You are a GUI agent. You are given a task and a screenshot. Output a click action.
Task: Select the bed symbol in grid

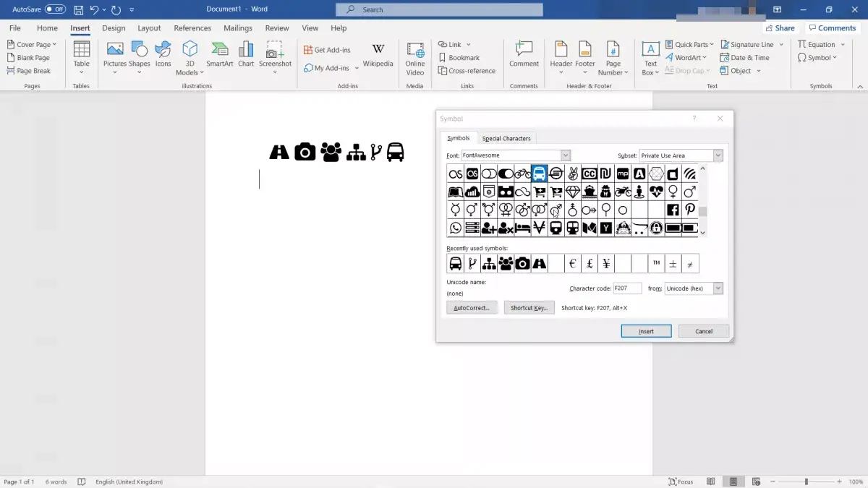click(x=522, y=228)
